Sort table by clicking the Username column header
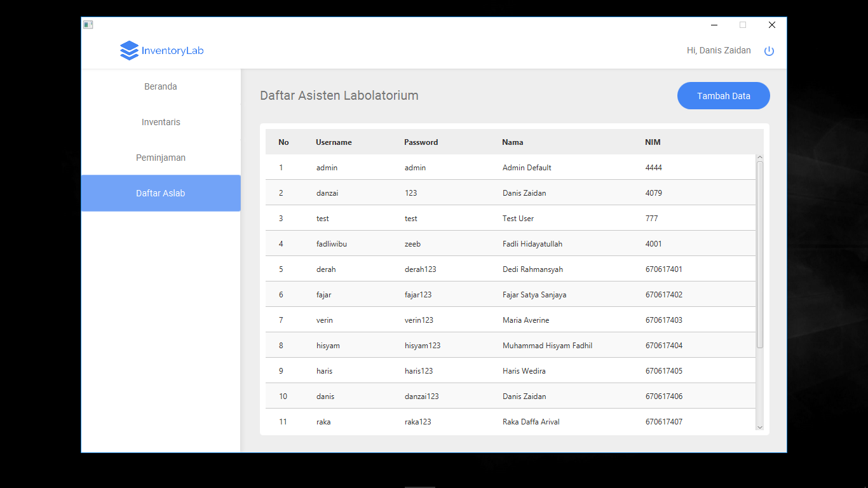Screen dimensions: 868x488 click(334, 142)
